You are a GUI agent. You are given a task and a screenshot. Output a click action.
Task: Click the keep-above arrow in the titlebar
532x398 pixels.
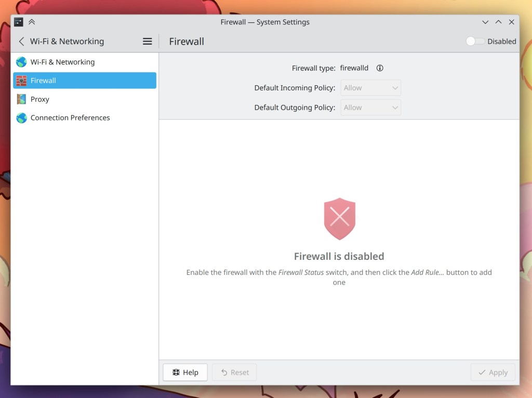[32, 22]
